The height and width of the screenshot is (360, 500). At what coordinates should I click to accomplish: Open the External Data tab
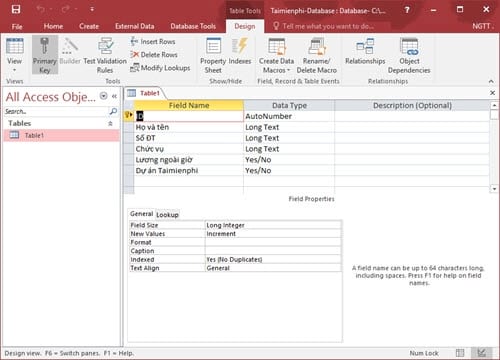(x=135, y=26)
